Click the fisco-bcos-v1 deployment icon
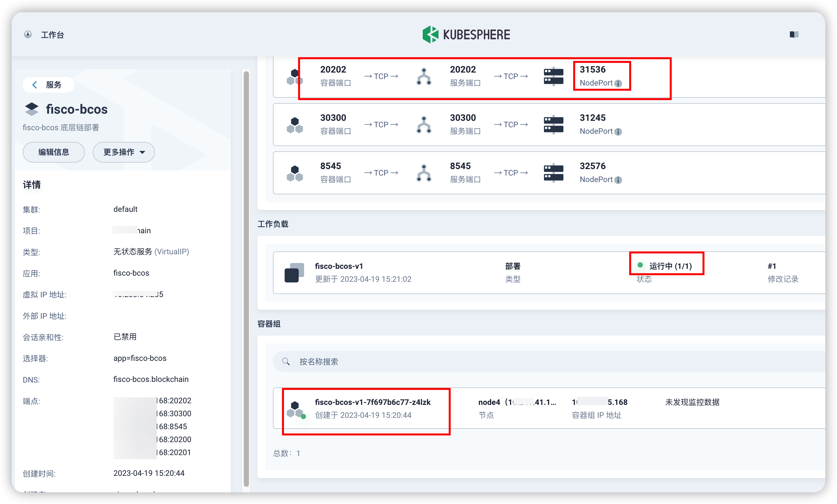Viewport: 837px width, 504px height. [x=294, y=272]
